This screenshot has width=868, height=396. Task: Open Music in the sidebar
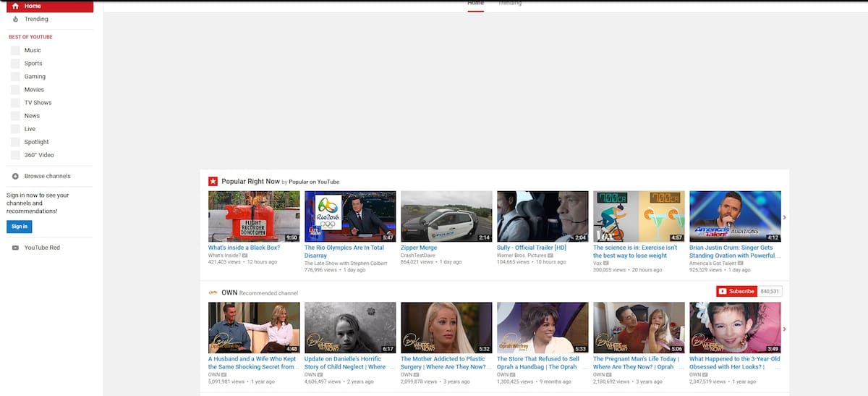[x=33, y=51]
